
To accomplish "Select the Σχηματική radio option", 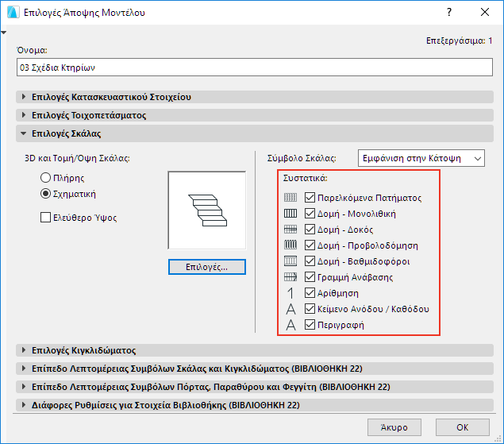I will coord(46,194).
